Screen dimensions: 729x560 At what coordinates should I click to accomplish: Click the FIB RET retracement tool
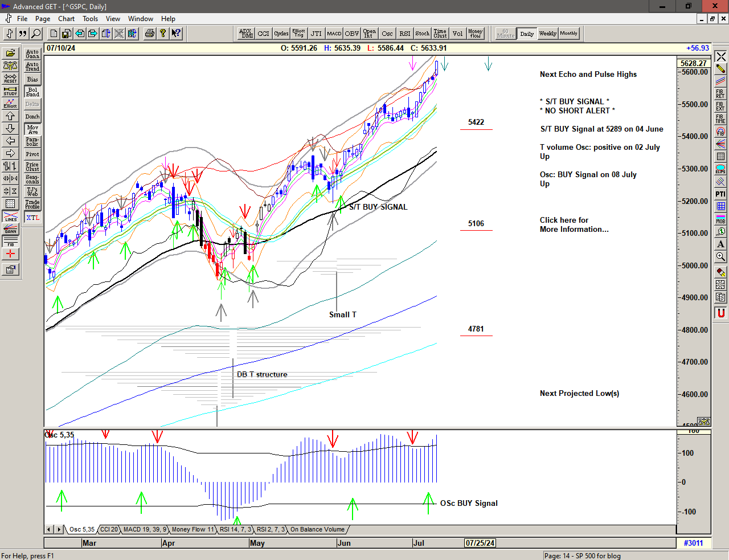(720, 93)
